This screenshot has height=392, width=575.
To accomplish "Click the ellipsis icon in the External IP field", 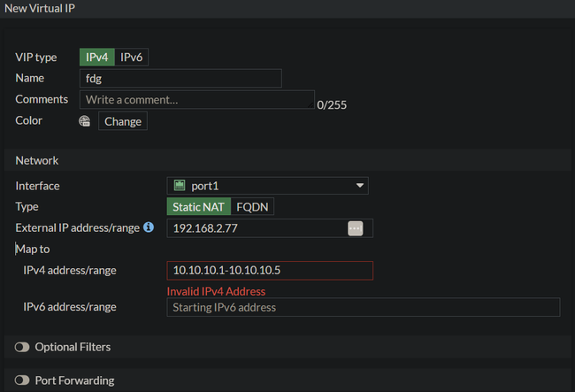I will click(355, 228).
